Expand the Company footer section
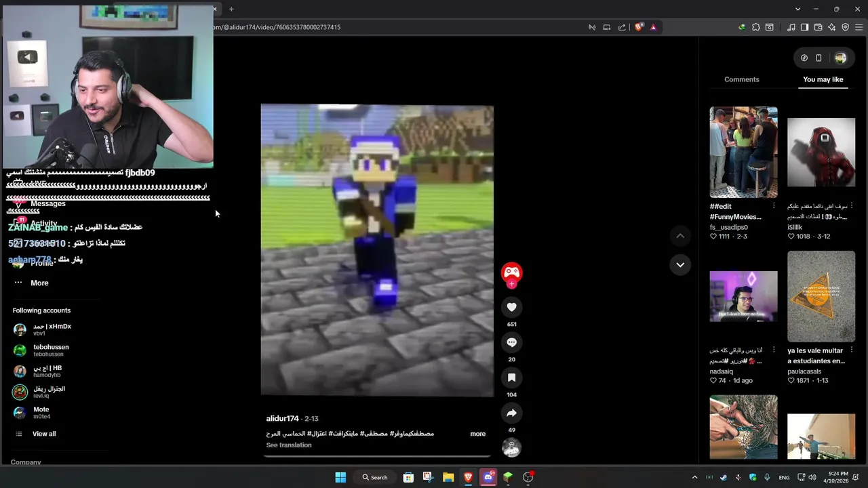 tap(26, 462)
